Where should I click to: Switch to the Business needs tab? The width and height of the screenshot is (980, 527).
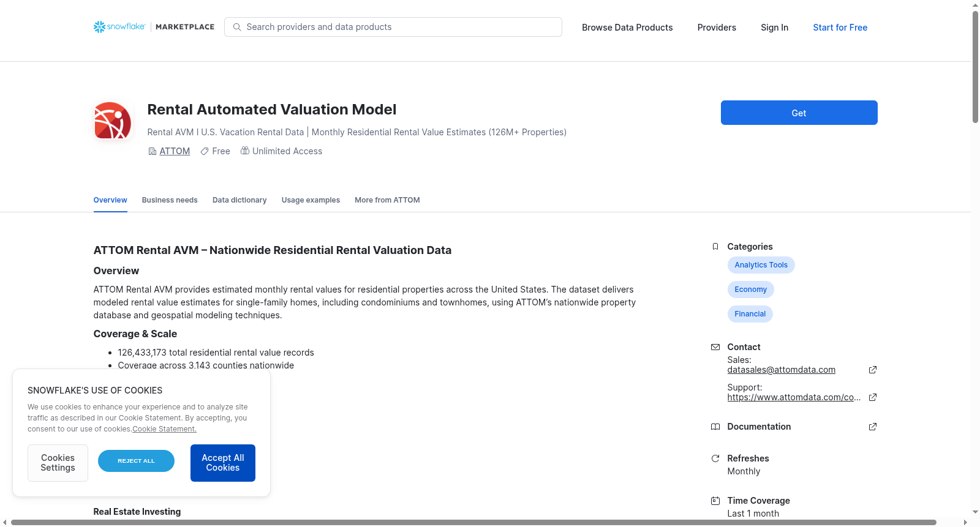(170, 200)
